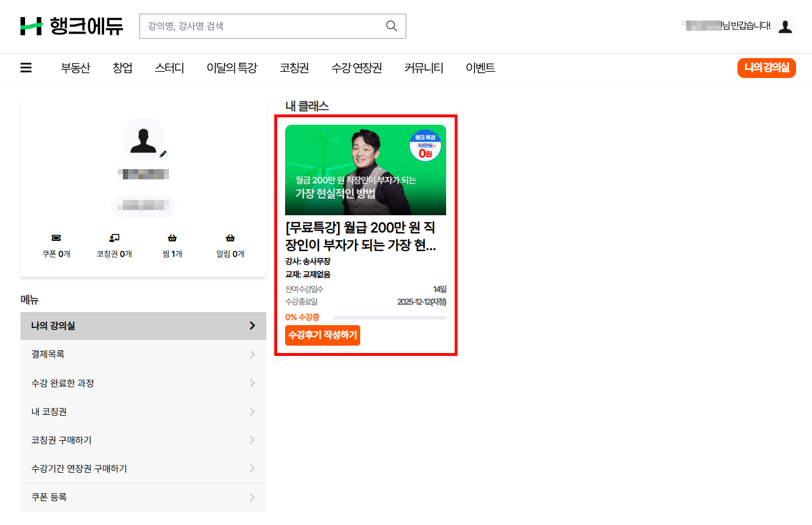Select 이달의 특강 in the navigation
Image resolution: width=812 pixels, height=525 pixels.
pos(232,68)
